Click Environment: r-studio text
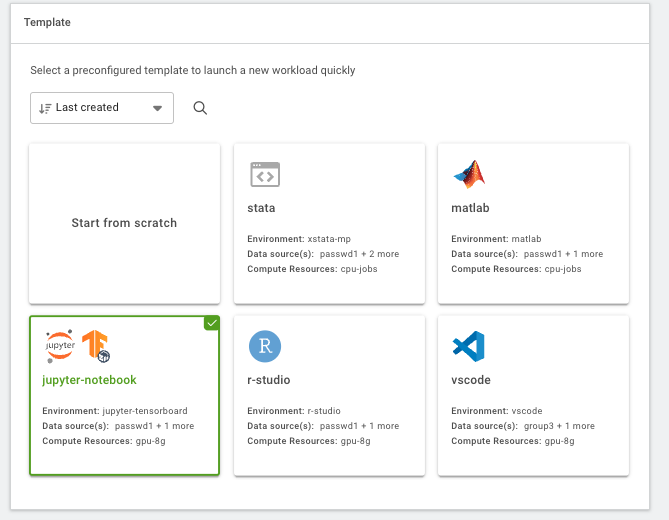The width and height of the screenshot is (669, 520). tap(294, 411)
